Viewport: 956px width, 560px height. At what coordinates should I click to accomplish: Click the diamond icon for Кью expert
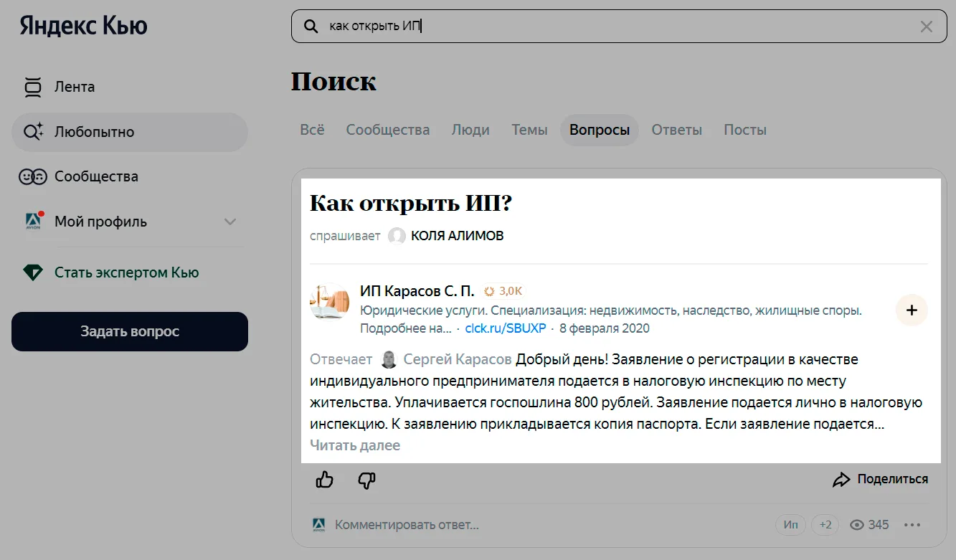pyautogui.click(x=33, y=272)
